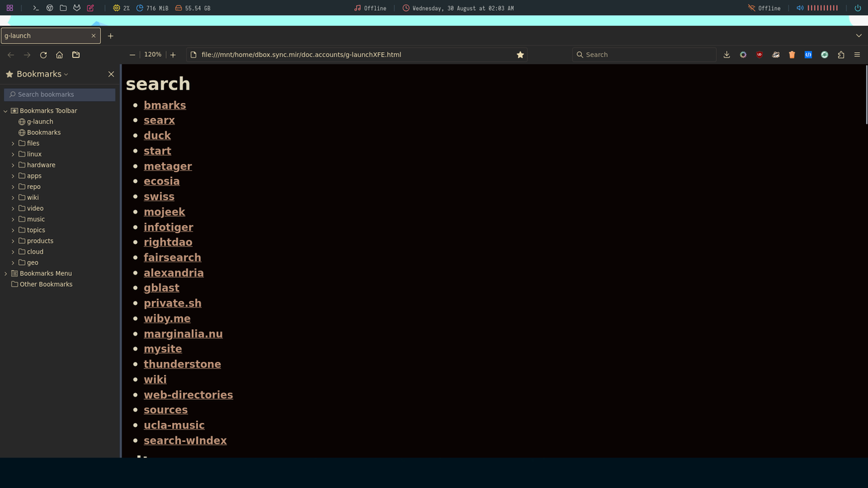The height and width of the screenshot is (488, 868).
Task: Select Other Bookmarks folder
Action: click(45, 284)
